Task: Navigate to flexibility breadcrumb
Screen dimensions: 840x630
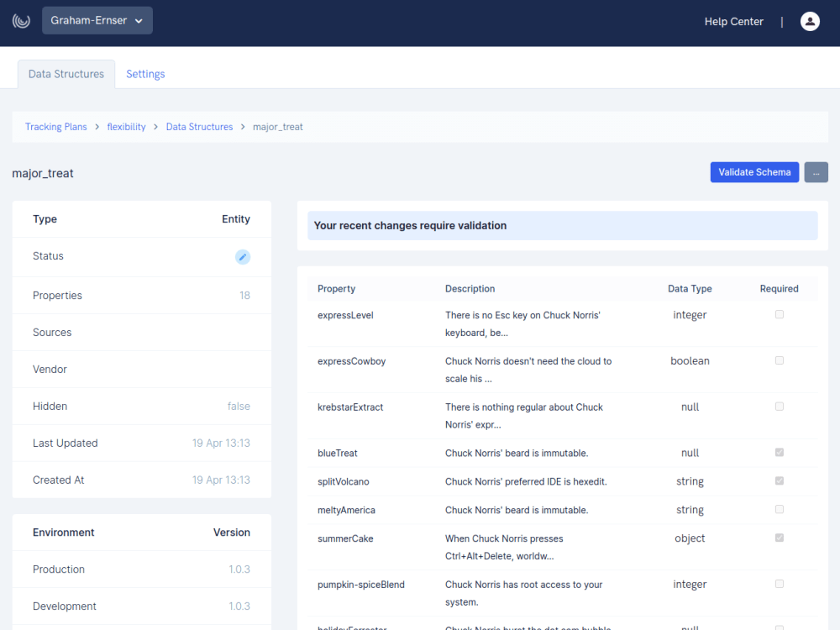Action: point(127,127)
